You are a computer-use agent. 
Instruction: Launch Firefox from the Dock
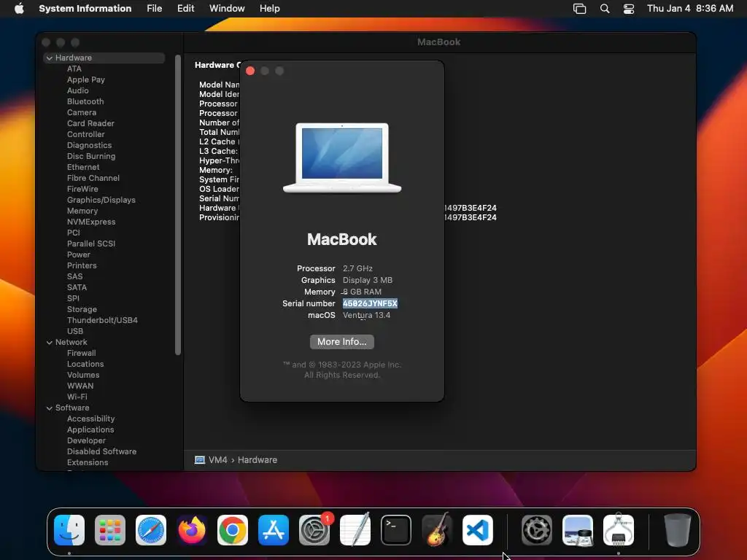192,530
